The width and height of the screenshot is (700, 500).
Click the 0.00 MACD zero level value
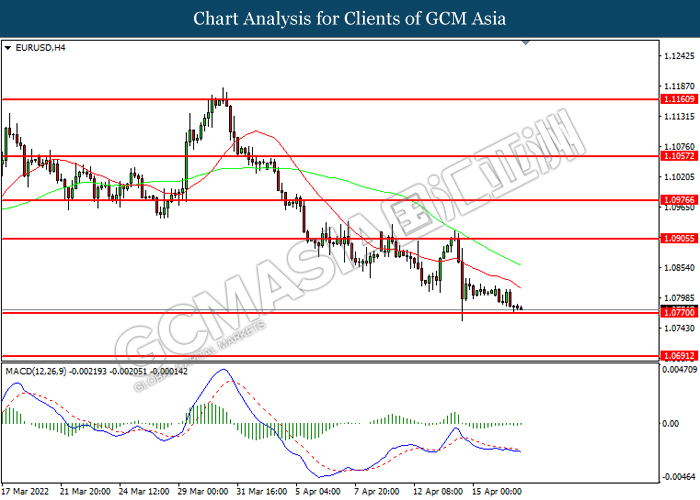(671, 423)
